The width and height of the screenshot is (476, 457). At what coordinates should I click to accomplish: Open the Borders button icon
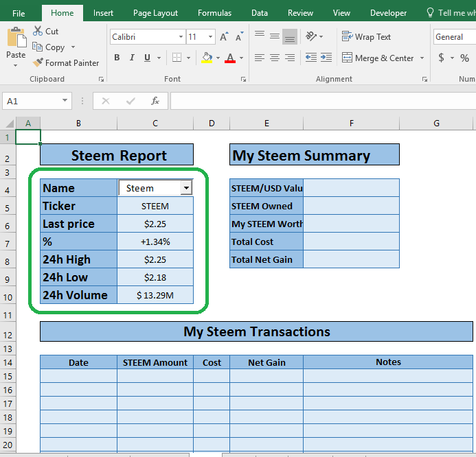pyautogui.click(x=177, y=58)
